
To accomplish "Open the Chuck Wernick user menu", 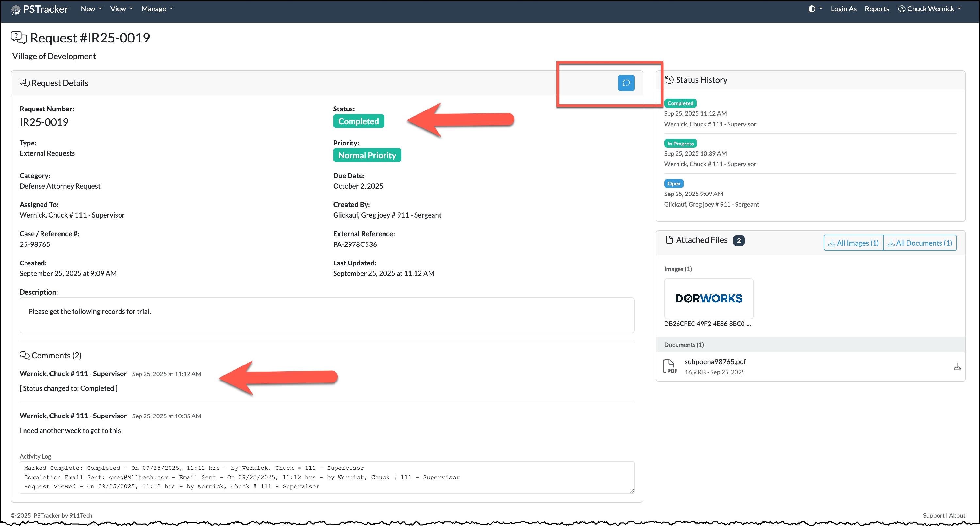I will point(930,9).
